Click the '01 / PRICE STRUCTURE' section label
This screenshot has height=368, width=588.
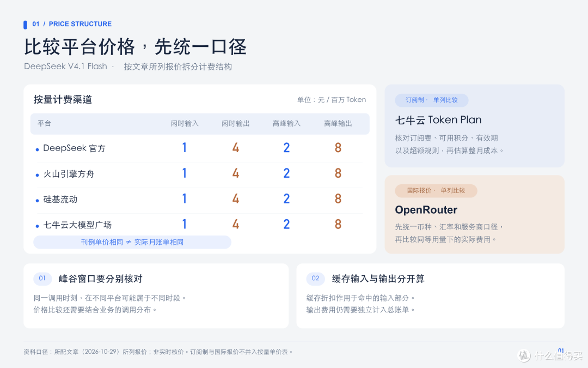(x=72, y=24)
